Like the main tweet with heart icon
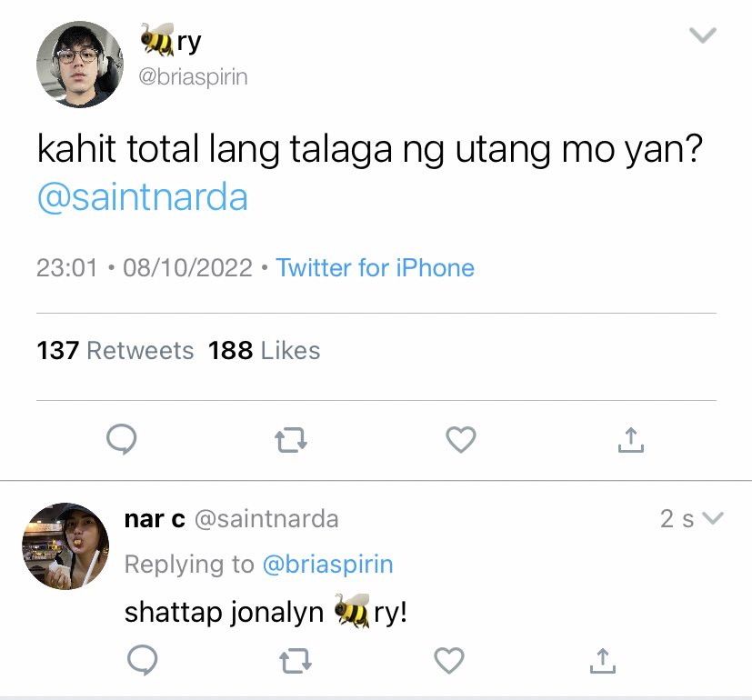This screenshot has width=752, height=700. (461, 439)
